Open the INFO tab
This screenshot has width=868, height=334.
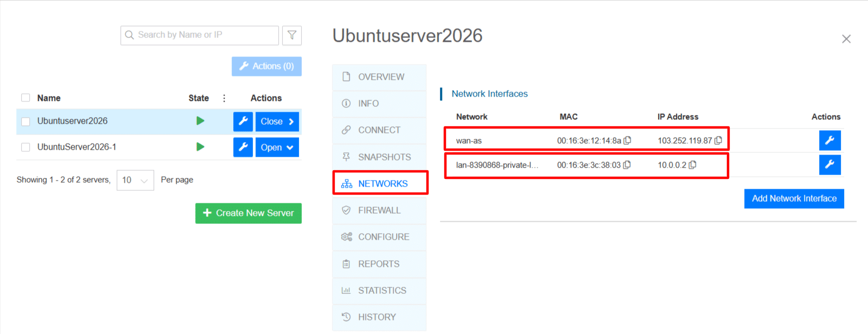click(x=379, y=104)
